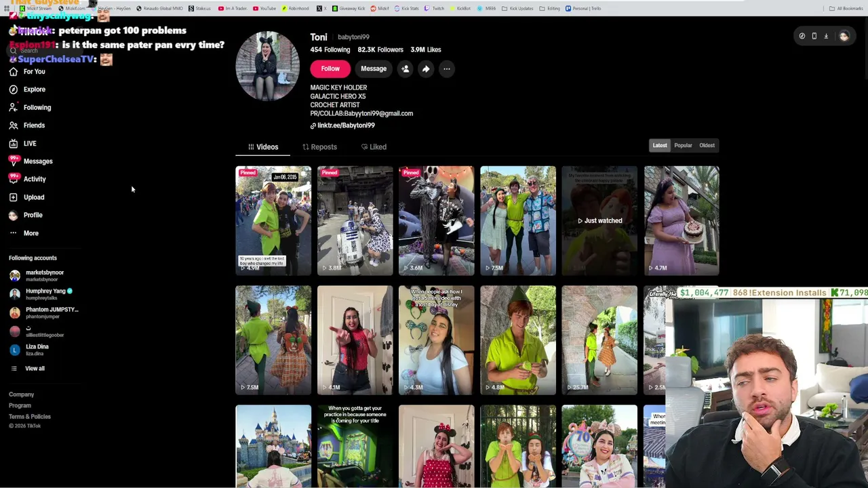Image resolution: width=868 pixels, height=488 pixels.
Task: View the 454 Following list
Action: (330, 49)
